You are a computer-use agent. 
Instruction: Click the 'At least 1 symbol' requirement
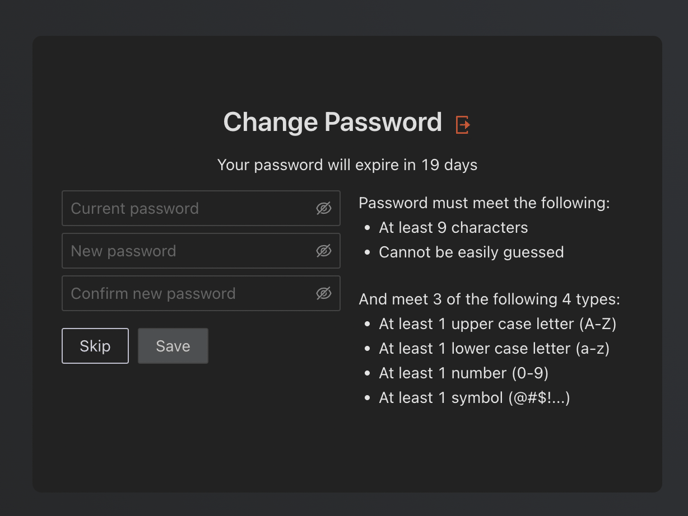click(474, 398)
